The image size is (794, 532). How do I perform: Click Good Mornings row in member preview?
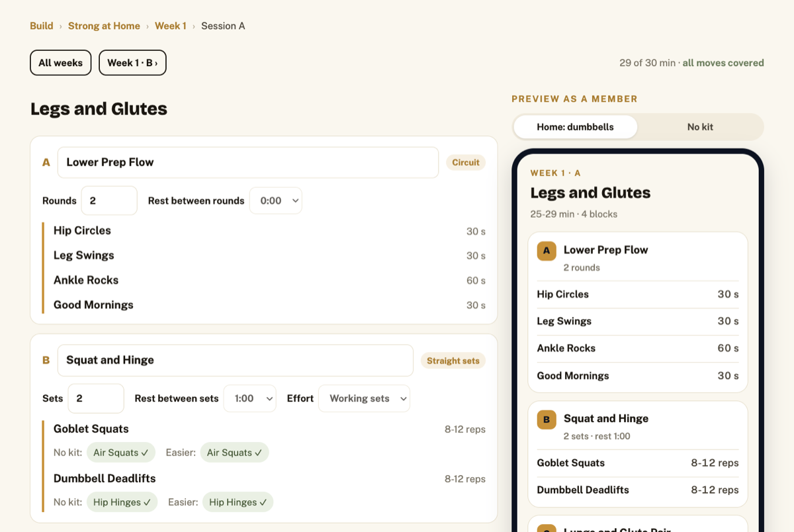[638, 375]
